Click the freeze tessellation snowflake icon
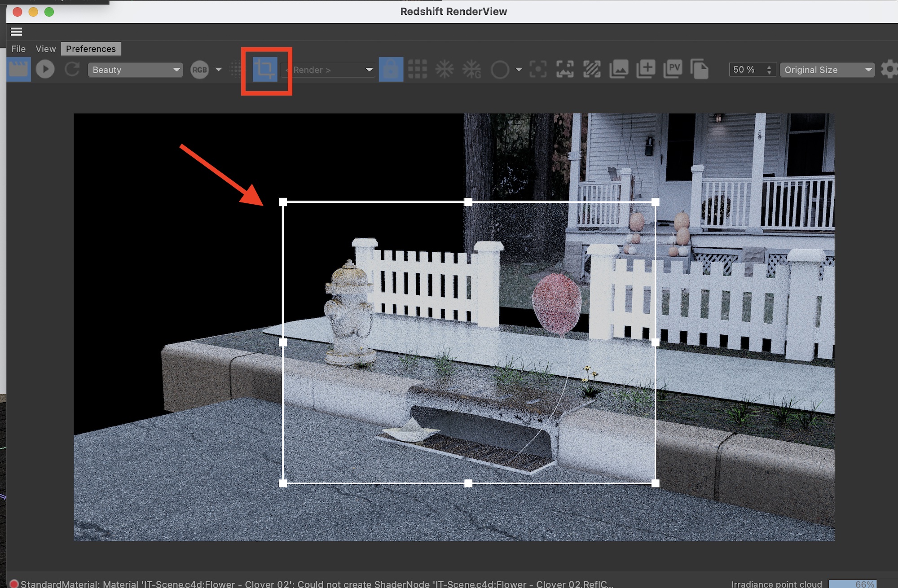Viewport: 898px width, 588px height. [x=444, y=70]
